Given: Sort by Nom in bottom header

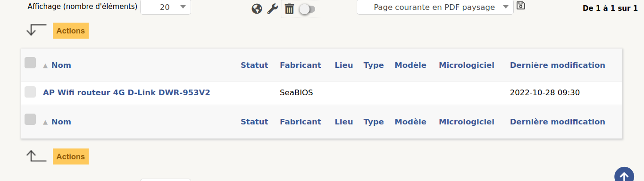Looking at the screenshot, I should (61, 122).
